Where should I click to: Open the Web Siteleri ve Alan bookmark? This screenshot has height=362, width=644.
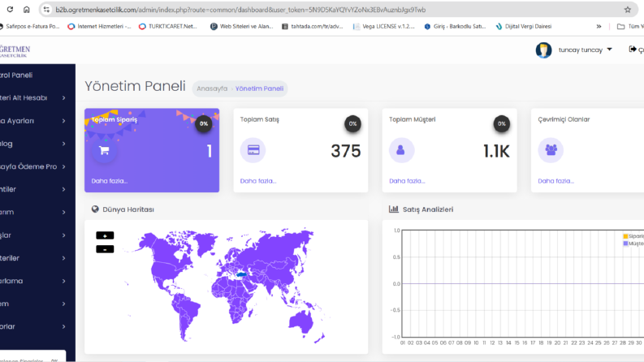(x=241, y=26)
